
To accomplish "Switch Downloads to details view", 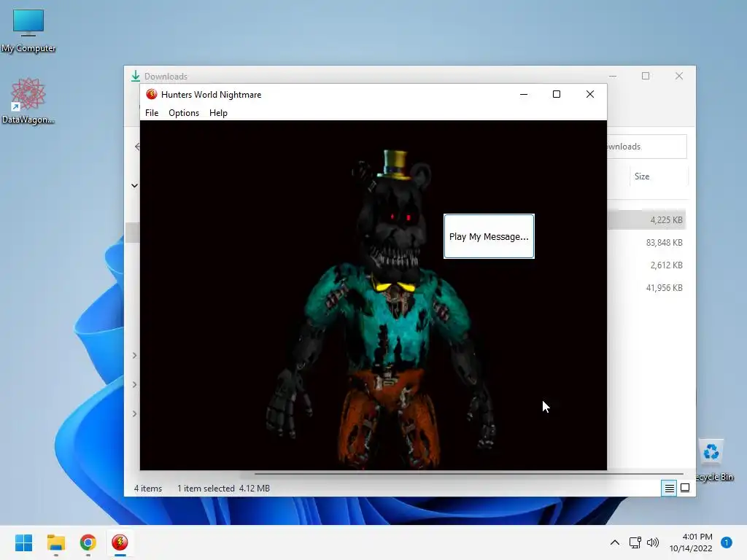I will 669,488.
